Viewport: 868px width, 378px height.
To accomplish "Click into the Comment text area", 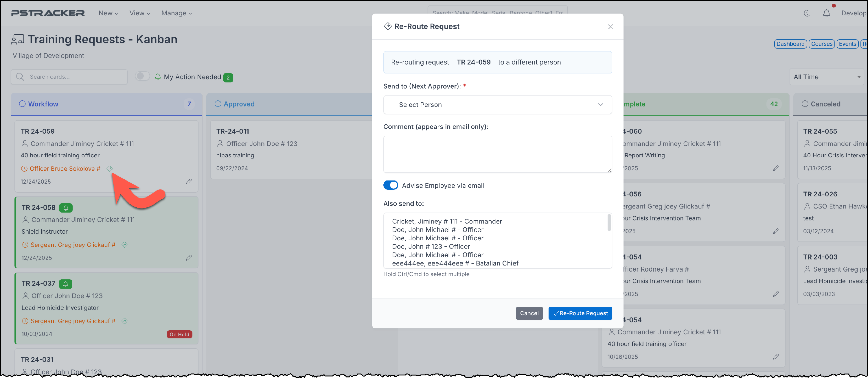I will 497,154.
